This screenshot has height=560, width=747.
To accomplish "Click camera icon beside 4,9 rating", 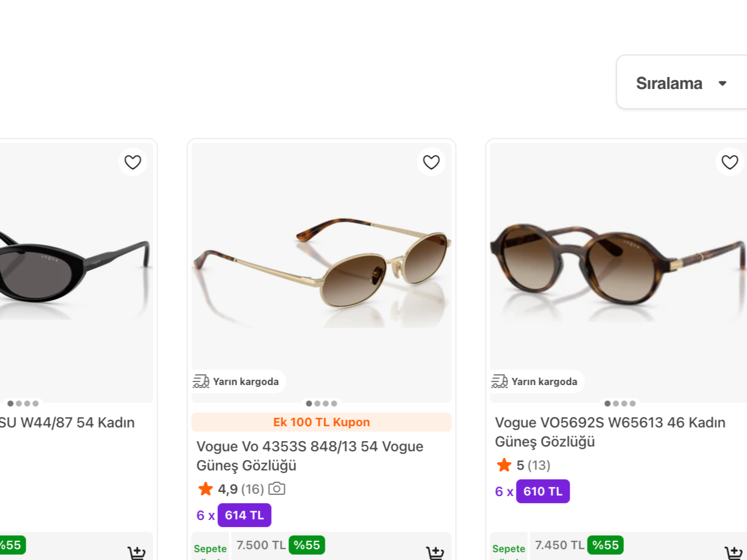I will (x=276, y=489).
